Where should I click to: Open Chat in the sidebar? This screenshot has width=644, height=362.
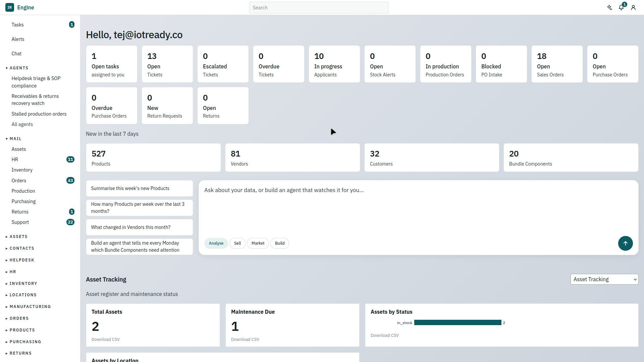point(16,54)
